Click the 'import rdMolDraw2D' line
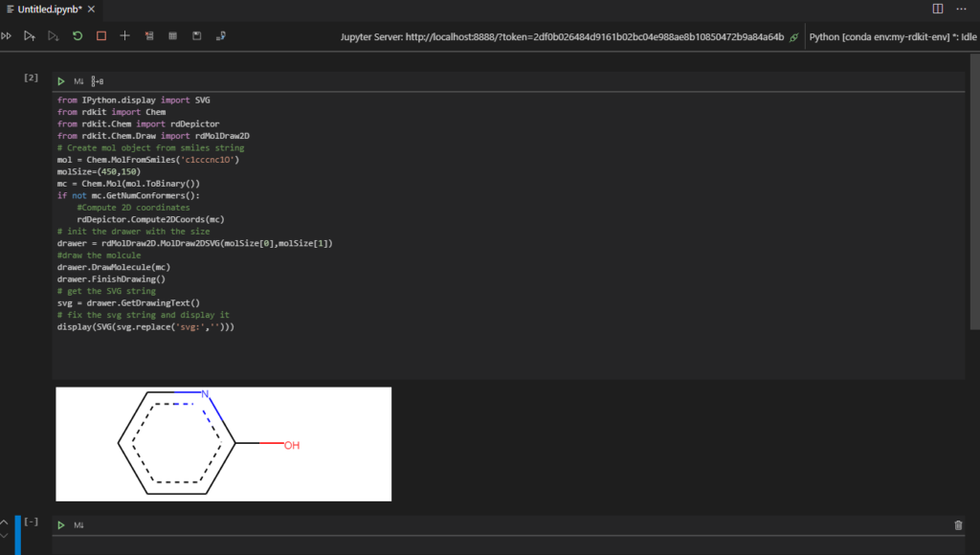Screen dimensions: 980x555 (x=153, y=136)
